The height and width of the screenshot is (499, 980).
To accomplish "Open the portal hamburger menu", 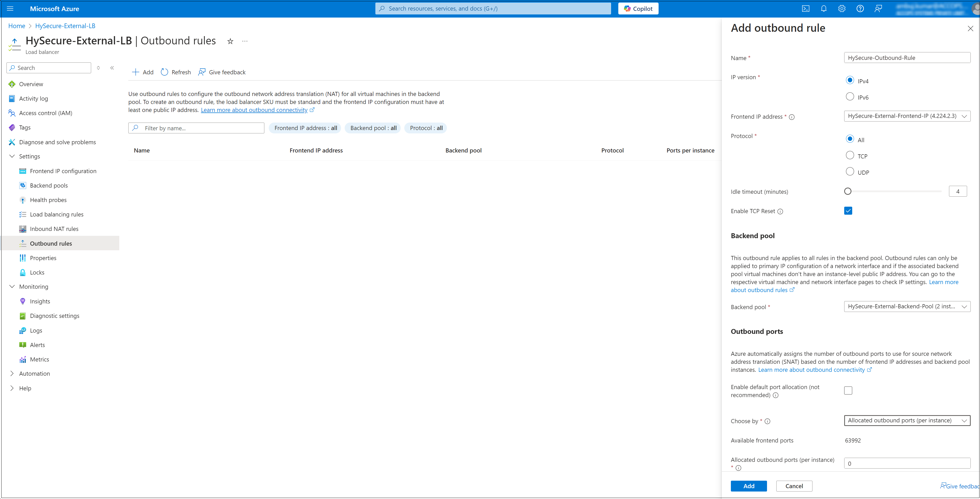I will click(x=10, y=8).
